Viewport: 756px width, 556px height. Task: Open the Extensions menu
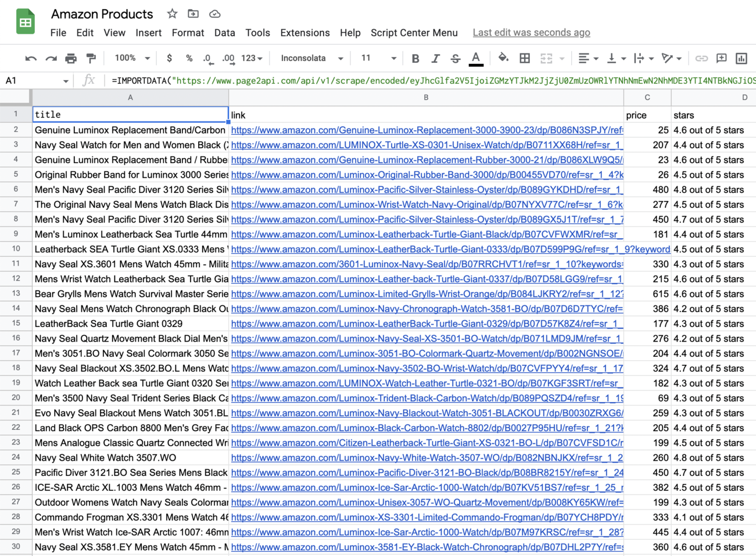point(305,33)
